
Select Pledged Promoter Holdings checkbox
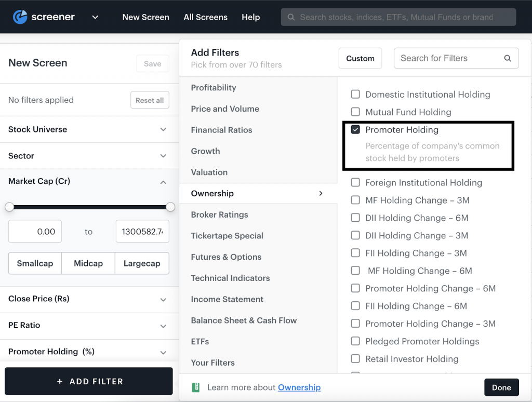pyautogui.click(x=355, y=341)
